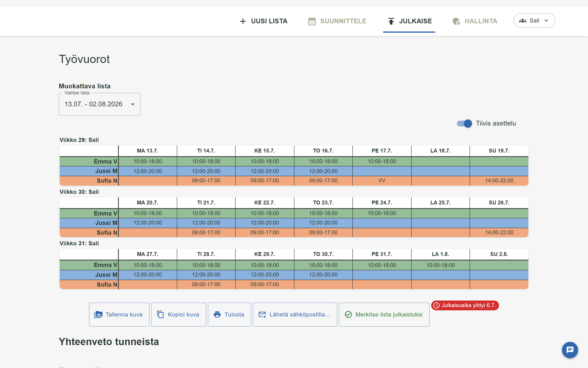Click the Tallenna kuva button
This screenshot has width=588, height=368.
(119, 314)
